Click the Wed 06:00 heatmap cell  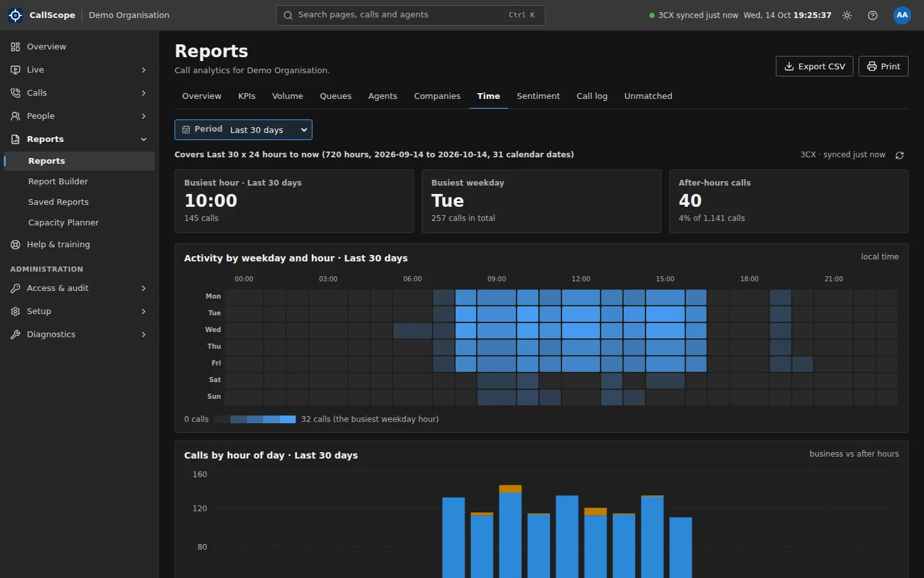coord(413,330)
